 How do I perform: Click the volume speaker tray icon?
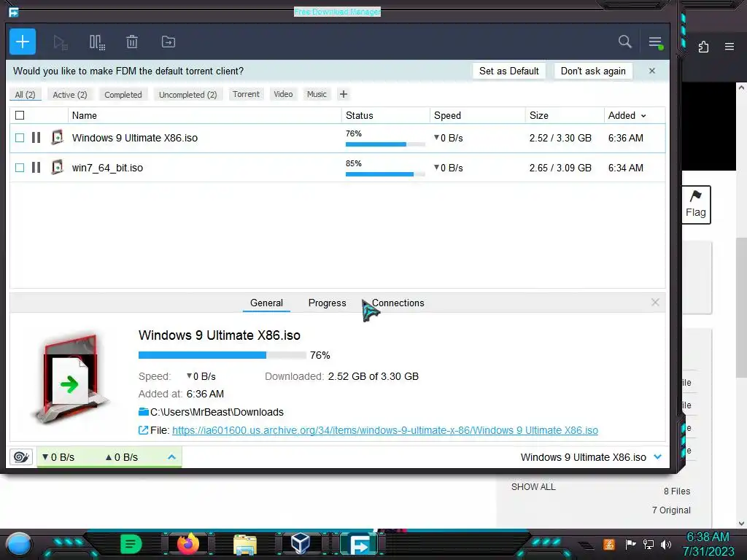tap(666, 544)
